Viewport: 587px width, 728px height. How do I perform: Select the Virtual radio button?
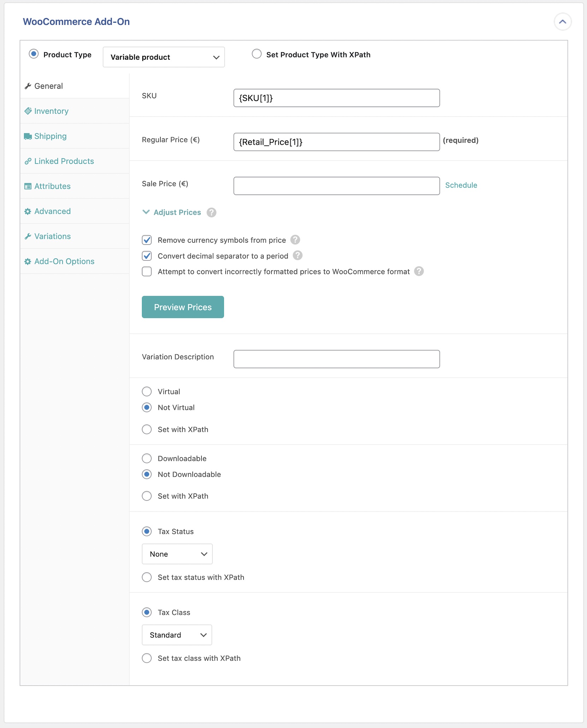147,392
